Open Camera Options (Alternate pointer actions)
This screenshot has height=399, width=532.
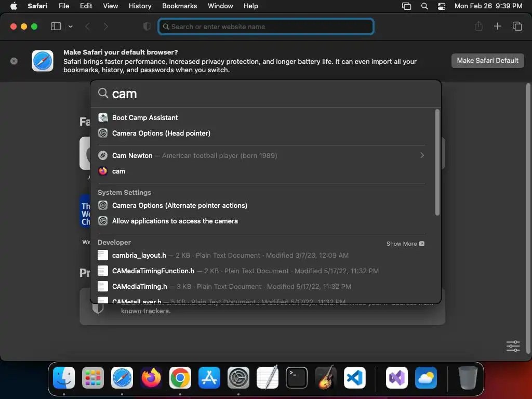click(261, 205)
